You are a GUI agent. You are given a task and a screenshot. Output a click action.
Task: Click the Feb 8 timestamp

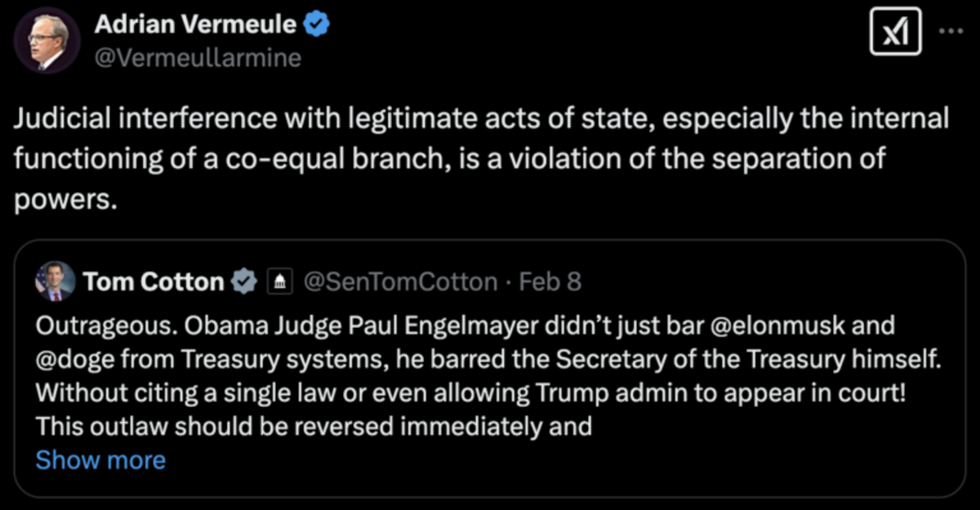pos(551,282)
